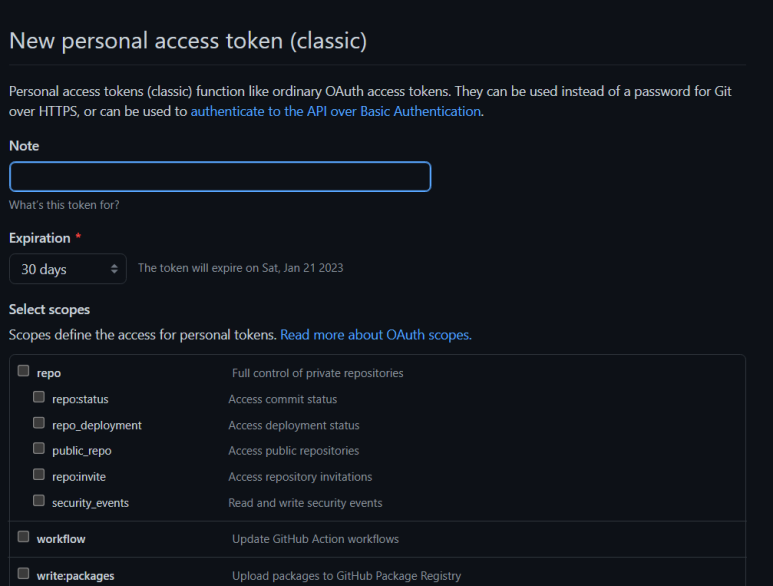Click the write:packages label text
Screen dimensions: 773x586
point(75,576)
